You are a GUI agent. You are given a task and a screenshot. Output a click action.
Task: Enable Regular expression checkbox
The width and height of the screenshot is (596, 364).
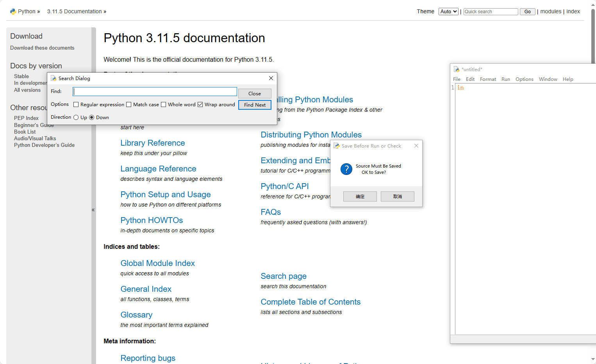point(76,105)
